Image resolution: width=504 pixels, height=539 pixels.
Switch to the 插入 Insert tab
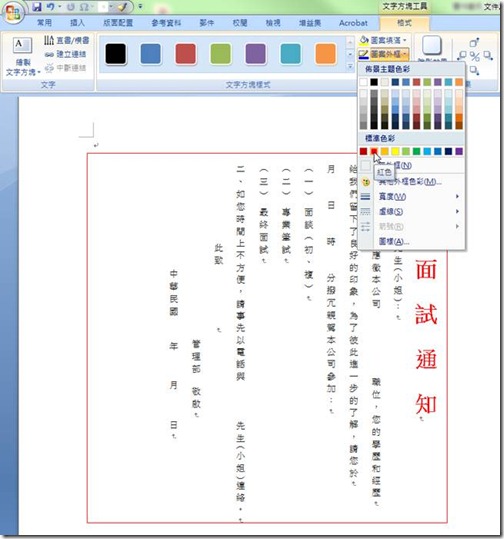(77, 23)
